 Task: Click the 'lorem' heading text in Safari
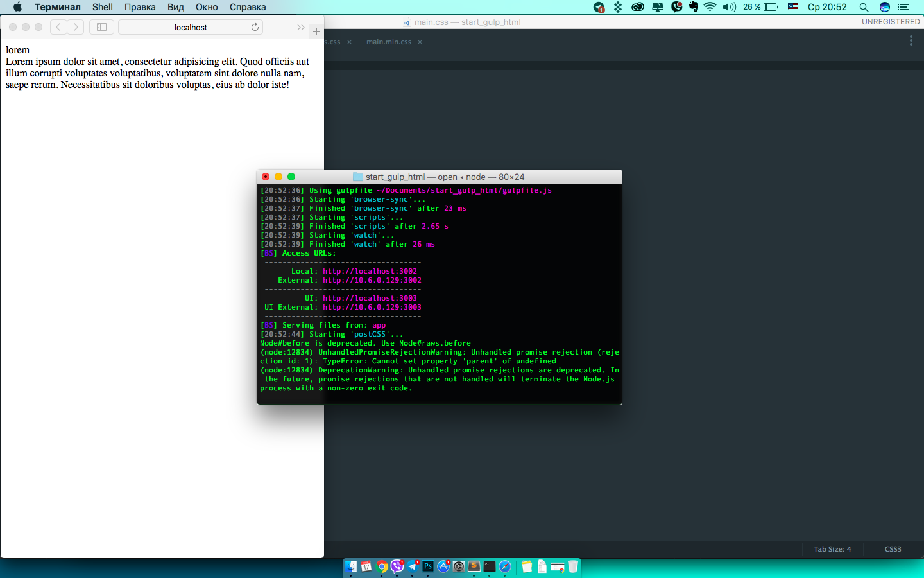coord(17,50)
